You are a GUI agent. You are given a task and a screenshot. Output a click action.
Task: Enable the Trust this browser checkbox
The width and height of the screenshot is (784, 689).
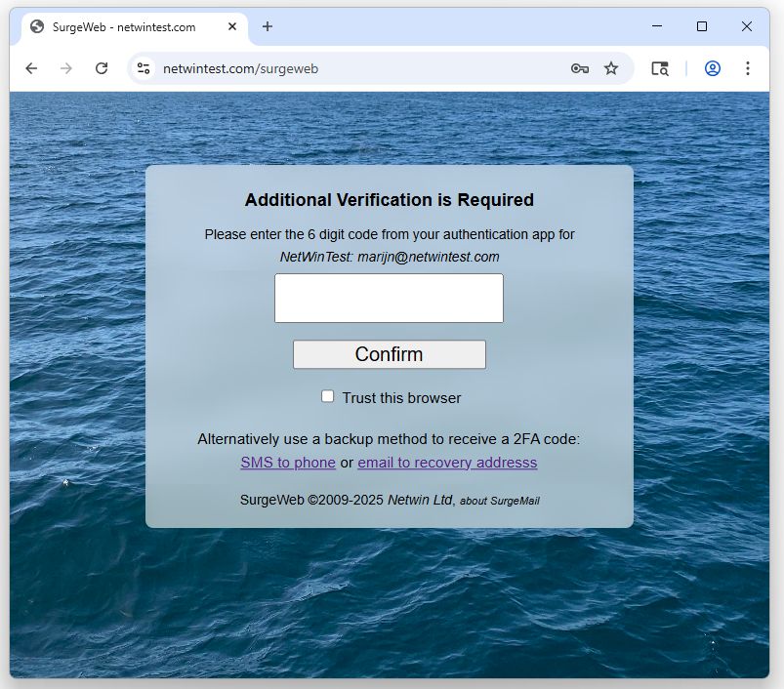(x=328, y=396)
